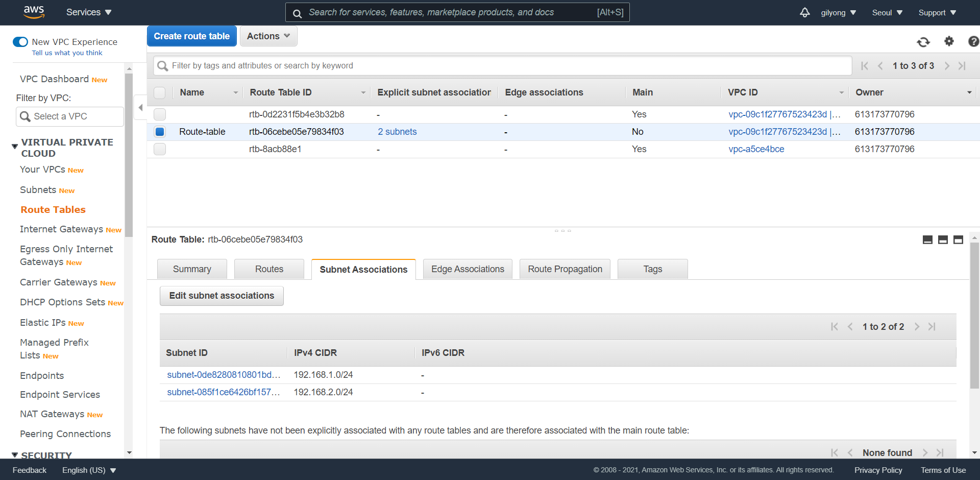Open the Tags tab
Screen dimensions: 980x480
click(x=653, y=269)
